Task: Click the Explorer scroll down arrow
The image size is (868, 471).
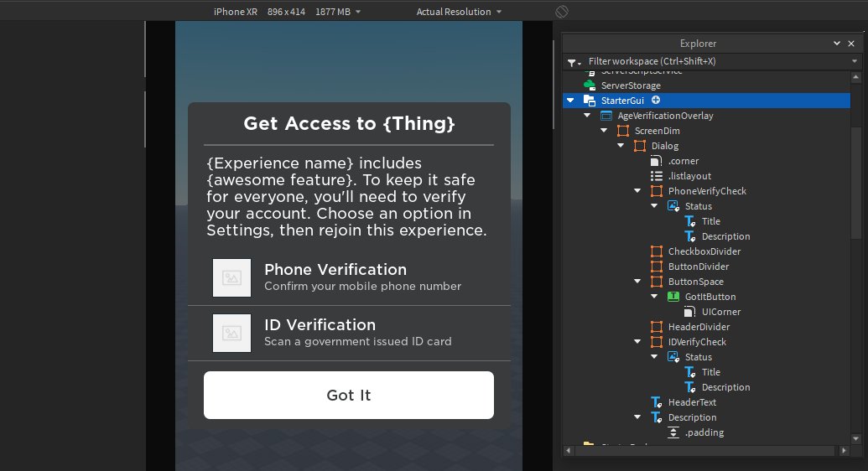Action: pos(855,439)
